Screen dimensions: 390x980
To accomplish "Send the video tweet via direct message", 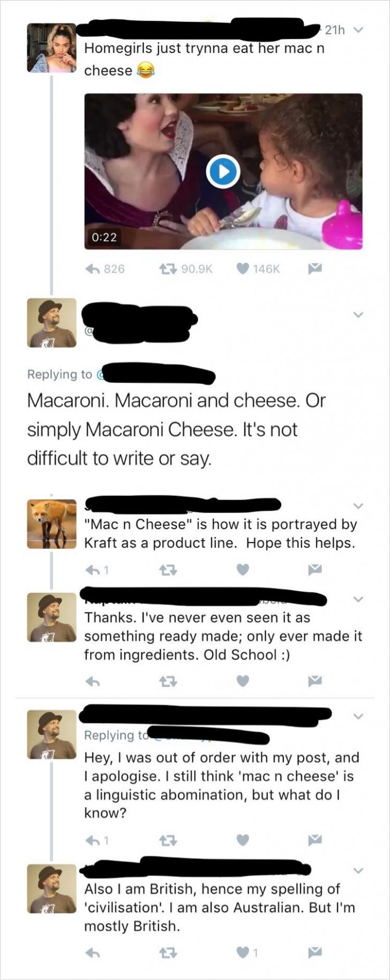I will 314,269.
